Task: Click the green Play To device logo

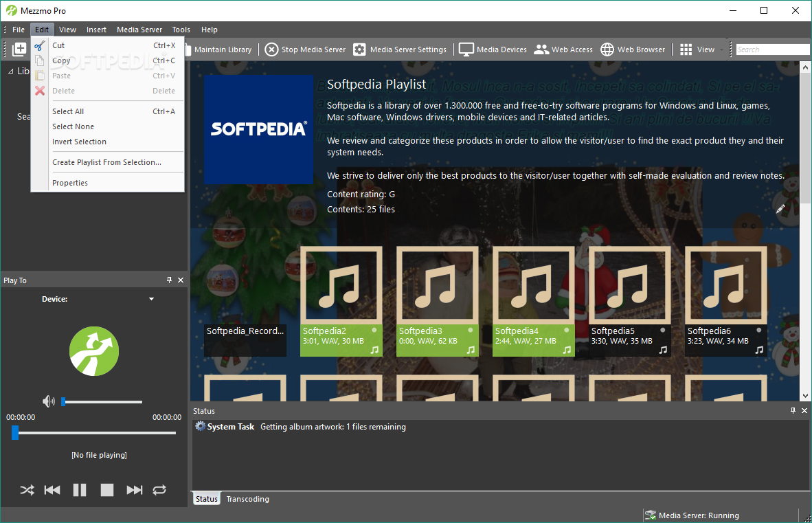Action: pos(94,351)
